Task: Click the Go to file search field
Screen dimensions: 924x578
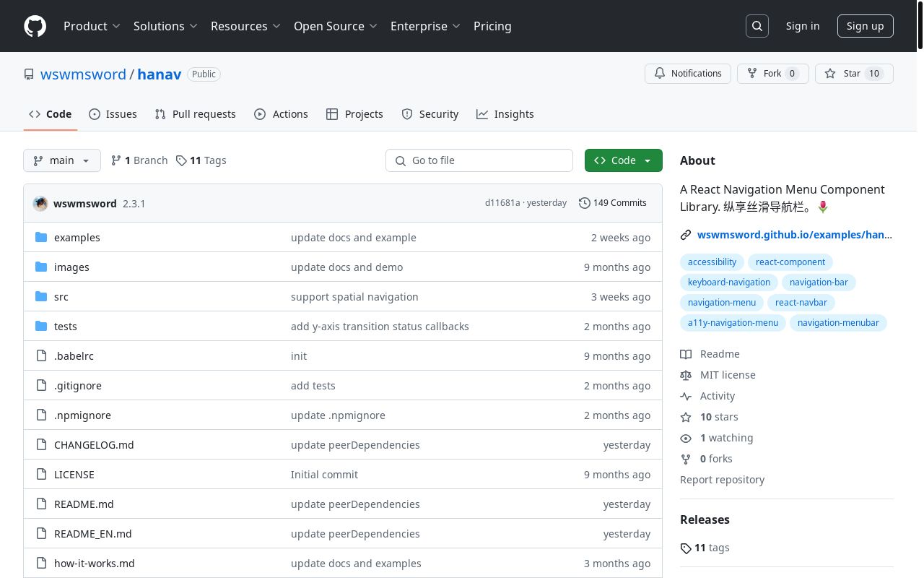Action: (x=479, y=160)
